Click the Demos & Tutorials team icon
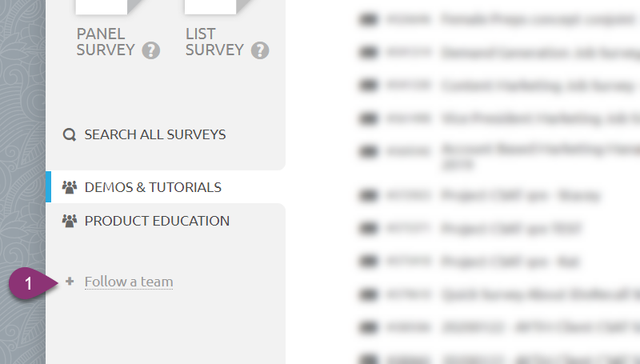Screen dimensions: 640x364 coord(69,187)
